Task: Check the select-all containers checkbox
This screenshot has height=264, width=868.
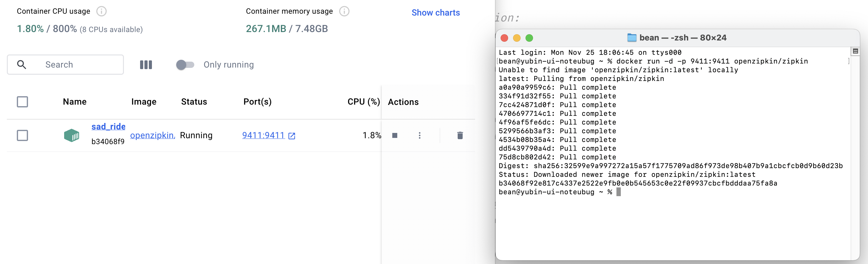Action: (x=23, y=102)
